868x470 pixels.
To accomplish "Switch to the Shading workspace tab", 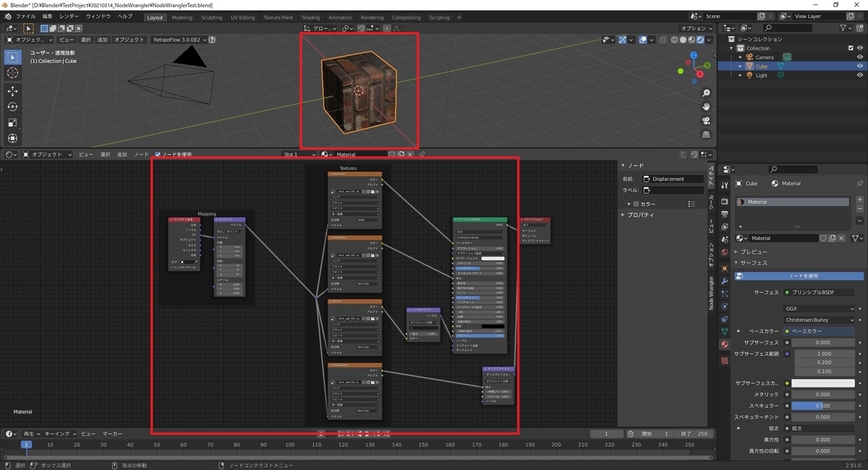I will pyautogui.click(x=310, y=17).
